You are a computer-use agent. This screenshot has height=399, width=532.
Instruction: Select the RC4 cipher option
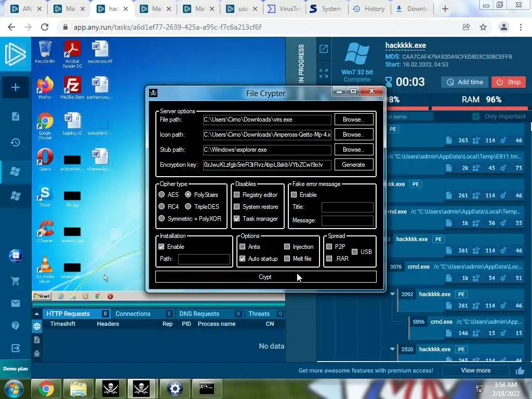[x=162, y=206]
